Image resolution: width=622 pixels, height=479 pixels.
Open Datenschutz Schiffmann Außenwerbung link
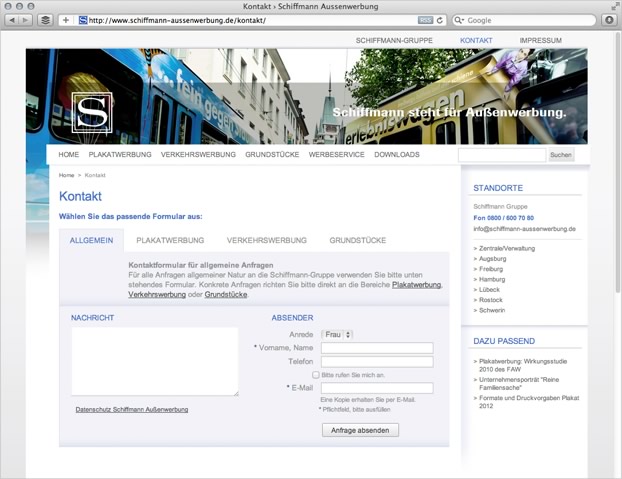pyautogui.click(x=132, y=410)
